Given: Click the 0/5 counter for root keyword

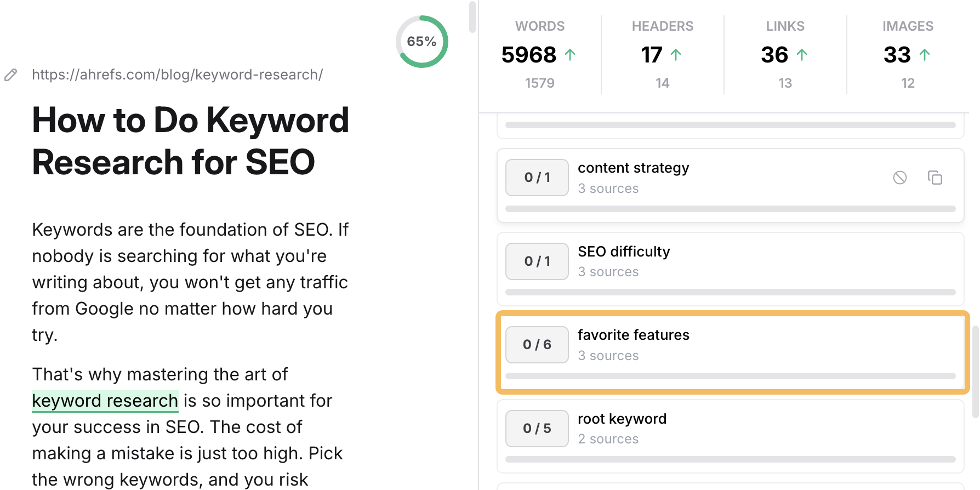Looking at the screenshot, I should [x=537, y=429].
